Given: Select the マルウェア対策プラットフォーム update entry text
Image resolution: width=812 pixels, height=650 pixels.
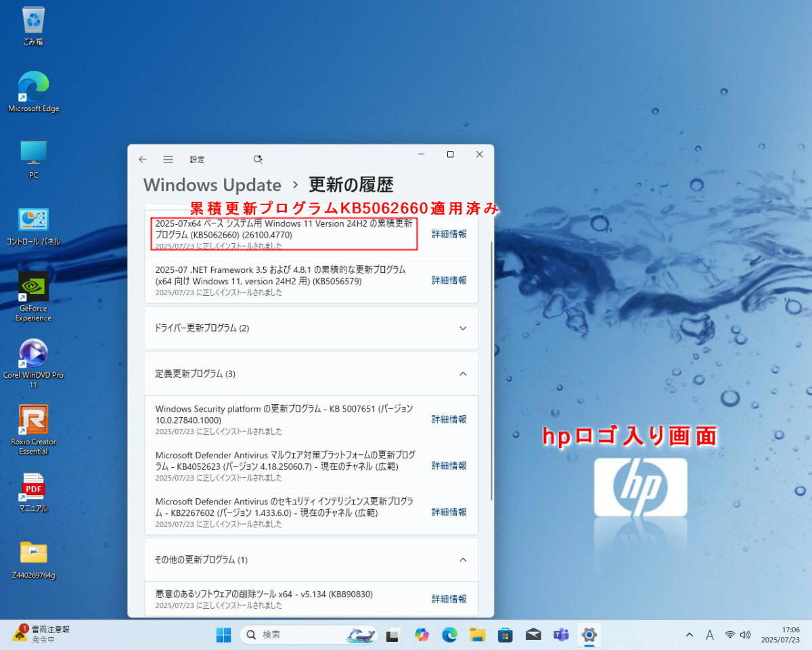Looking at the screenshot, I should click(x=285, y=460).
